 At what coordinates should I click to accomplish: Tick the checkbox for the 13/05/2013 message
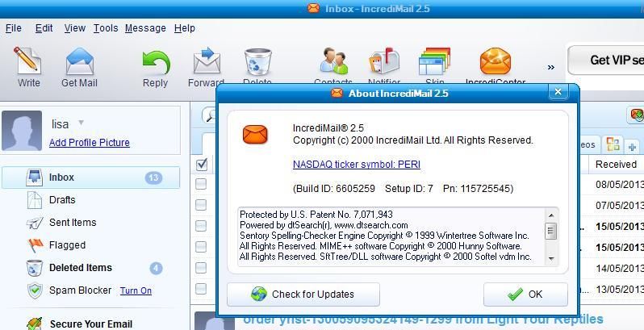tap(201, 289)
